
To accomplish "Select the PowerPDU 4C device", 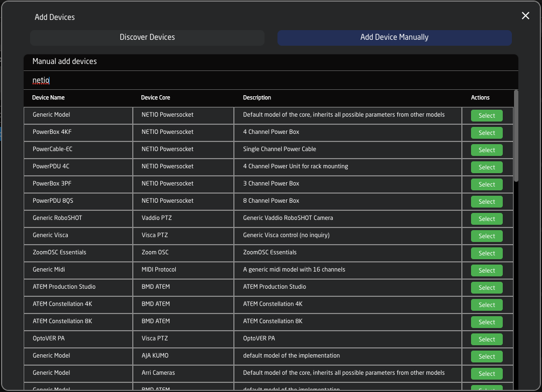I will 487,167.
